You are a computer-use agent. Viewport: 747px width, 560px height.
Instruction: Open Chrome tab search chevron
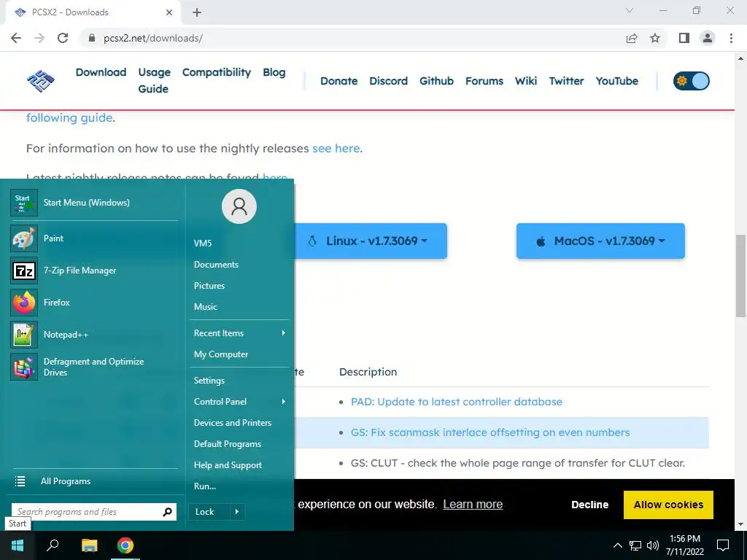click(x=630, y=10)
